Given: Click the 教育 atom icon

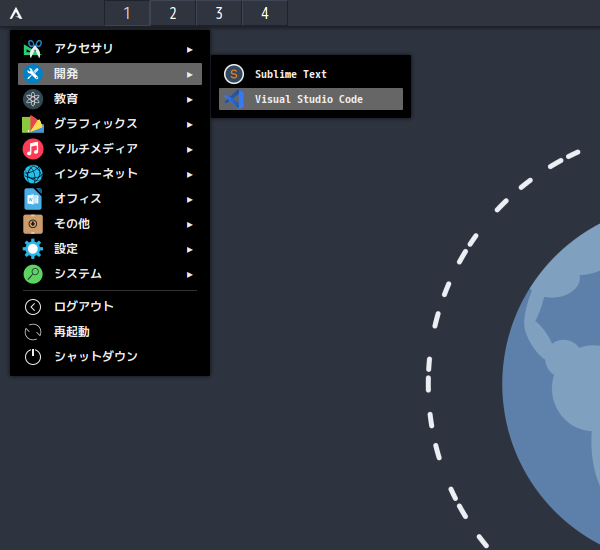Looking at the screenshot, I should [33, 99].
